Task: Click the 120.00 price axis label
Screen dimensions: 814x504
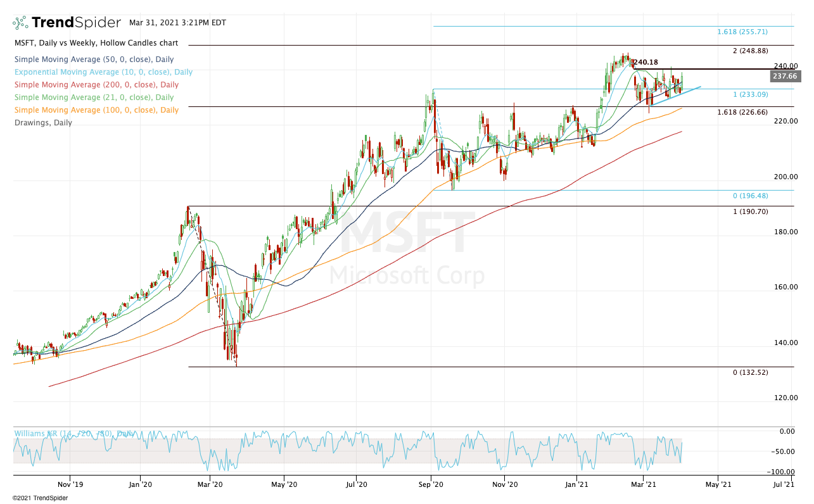Action: (785, 398)
